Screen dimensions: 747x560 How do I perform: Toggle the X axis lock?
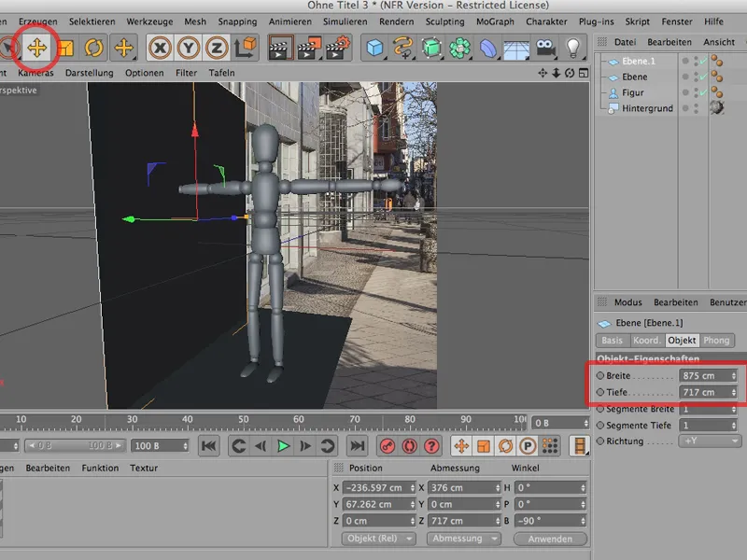[160, 48]
